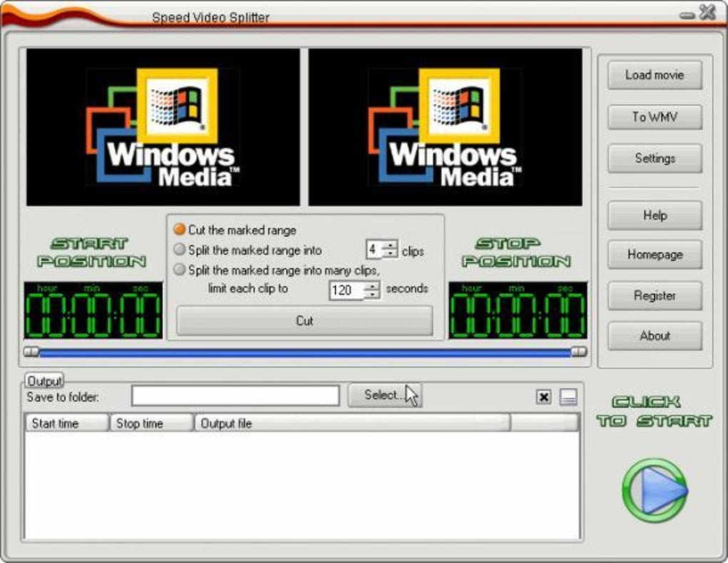Decrease clip limit seconds spinner
The image size is (728, 563).
pos(371,295)
